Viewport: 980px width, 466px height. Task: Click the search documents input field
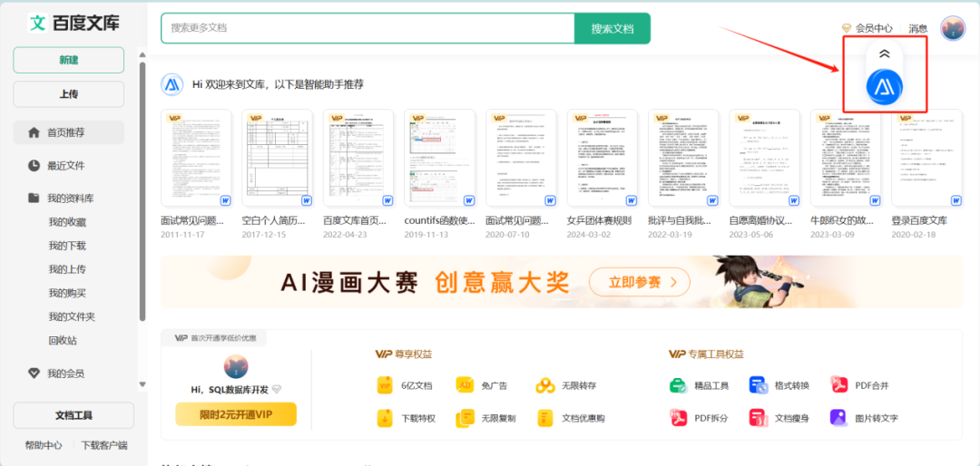pyautogui.click(x=367, y=28)
